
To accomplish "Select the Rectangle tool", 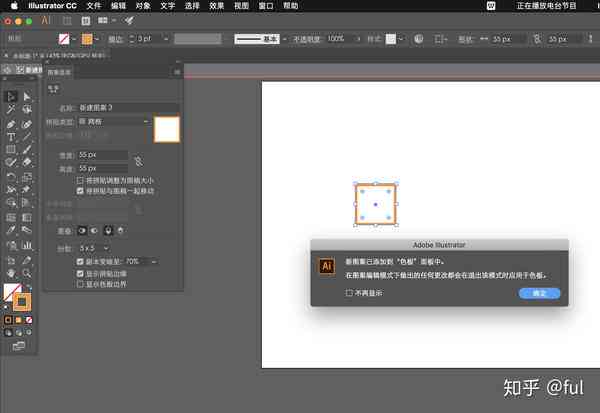I will (11, 149).
